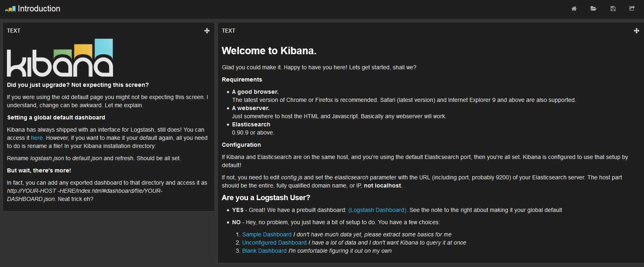Open the Blank Dashboard link

point(264,251)
